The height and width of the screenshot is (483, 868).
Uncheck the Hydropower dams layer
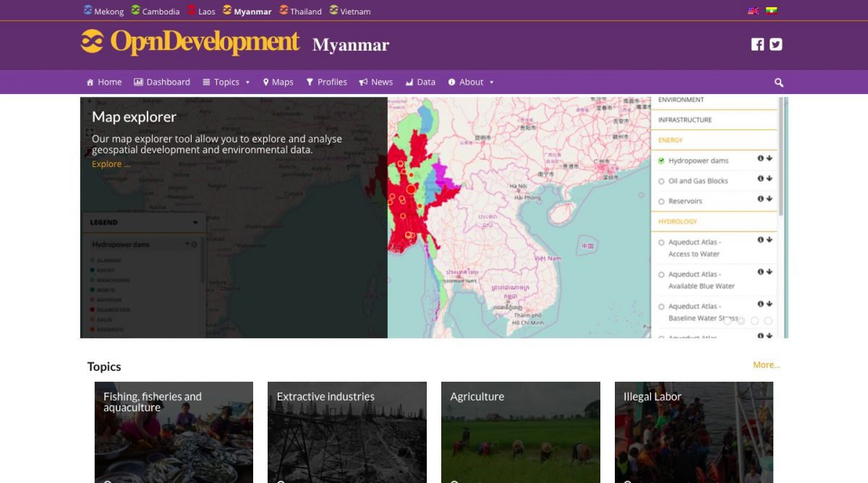661,161
